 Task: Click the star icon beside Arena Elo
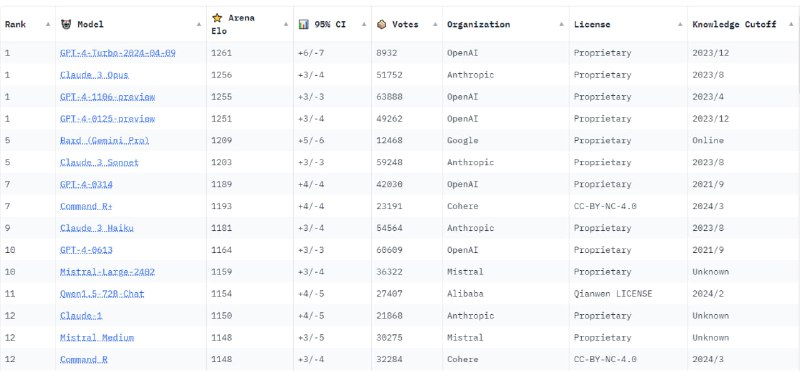217,18
